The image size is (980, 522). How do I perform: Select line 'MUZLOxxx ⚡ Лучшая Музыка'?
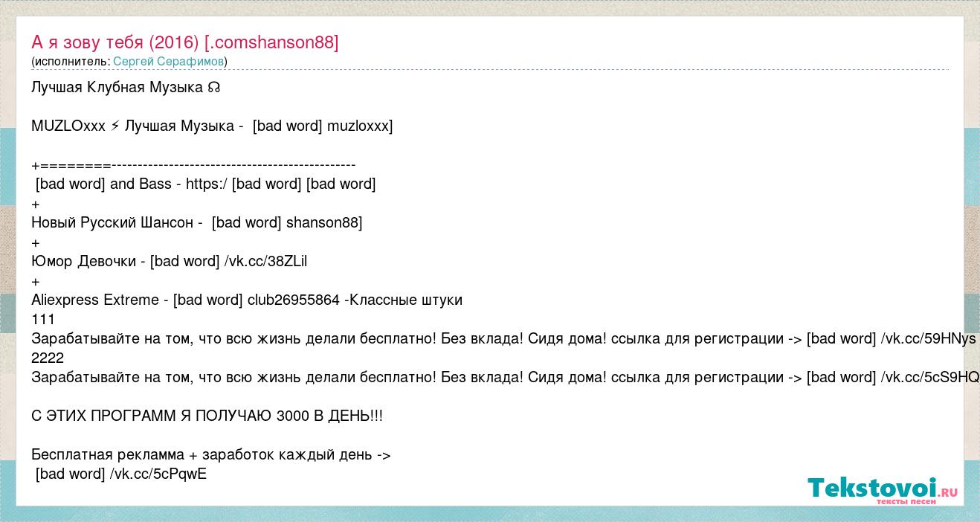[212, 126]
